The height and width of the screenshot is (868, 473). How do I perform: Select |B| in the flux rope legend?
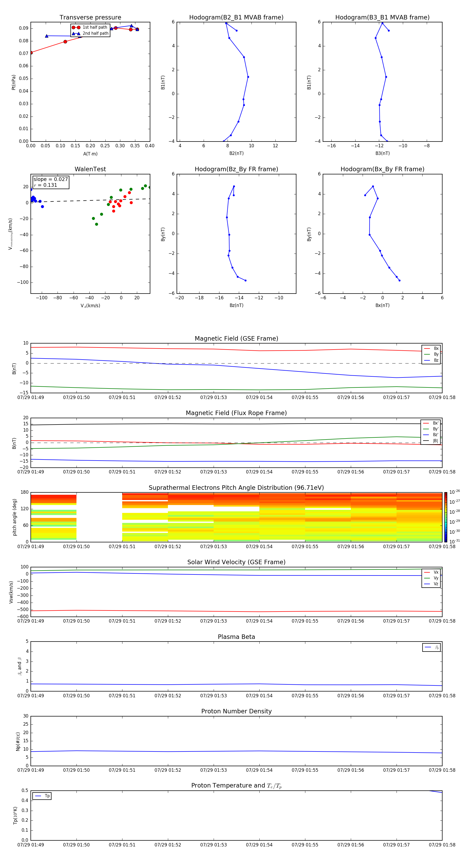point(431,441)
